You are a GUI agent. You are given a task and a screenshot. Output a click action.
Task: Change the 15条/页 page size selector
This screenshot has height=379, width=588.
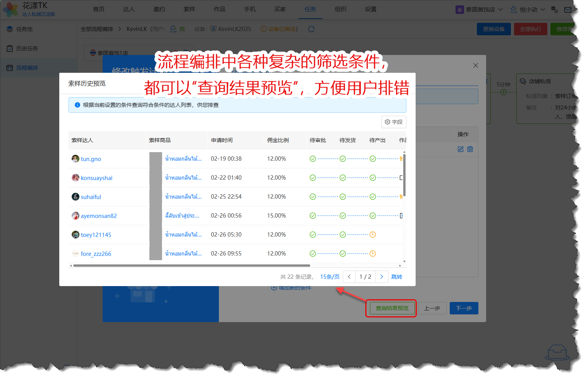(330, 277)
